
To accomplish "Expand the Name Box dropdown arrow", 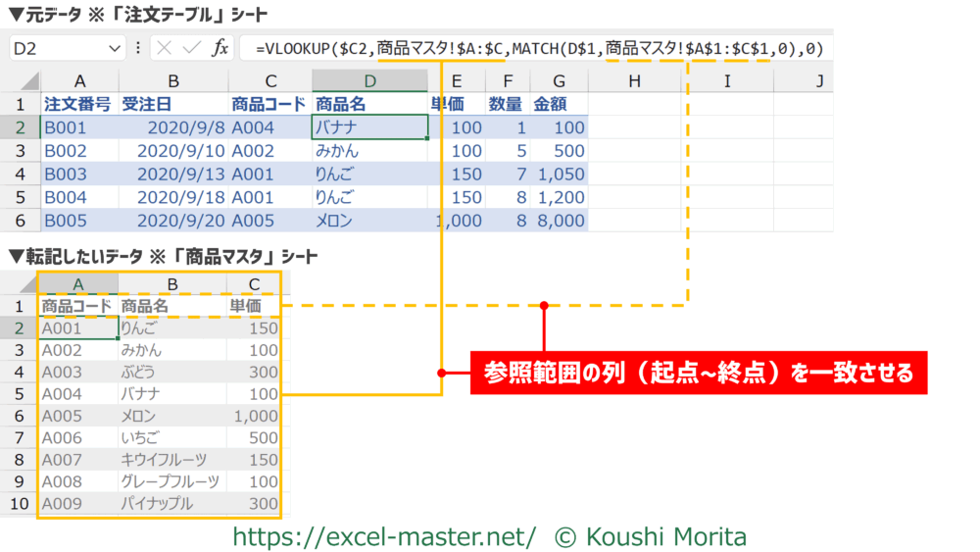I will coord(117,48).
